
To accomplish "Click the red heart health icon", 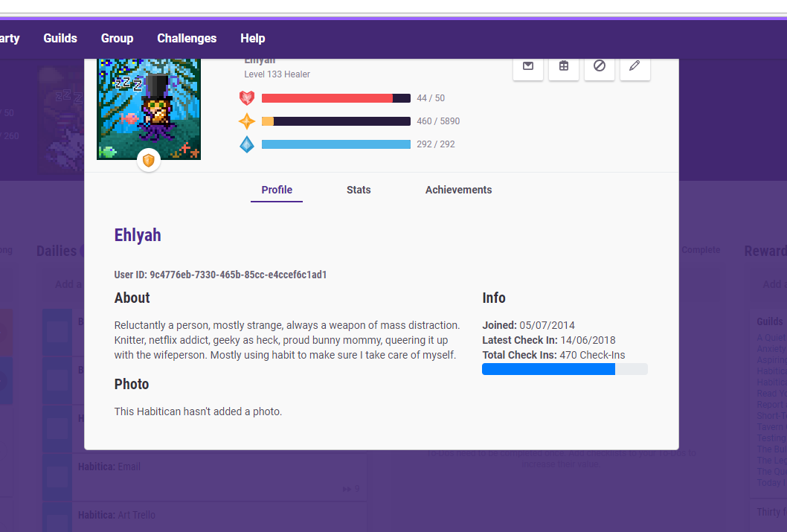I will tap(246, 98).
